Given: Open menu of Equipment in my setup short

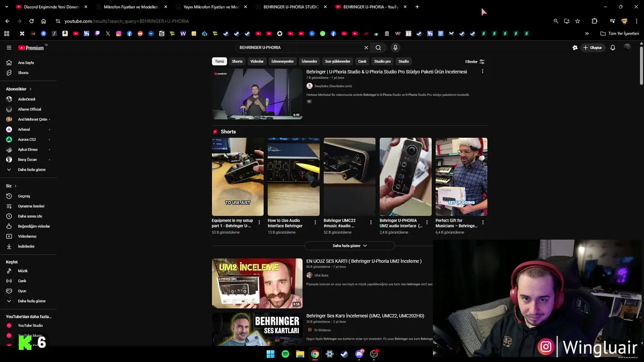Looking at the screenshot, I should pyautogui.click(x=259, y=222).
